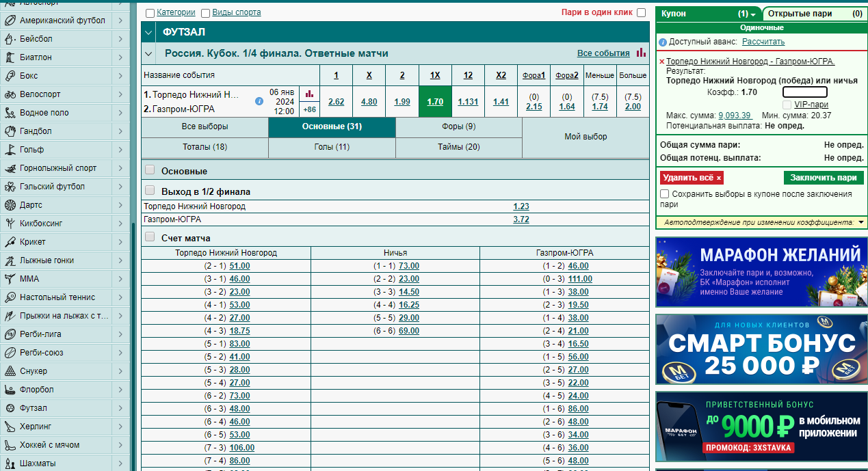Open the Cricket icon
Viewport: 868px width, 471px height.
point(10,242)
